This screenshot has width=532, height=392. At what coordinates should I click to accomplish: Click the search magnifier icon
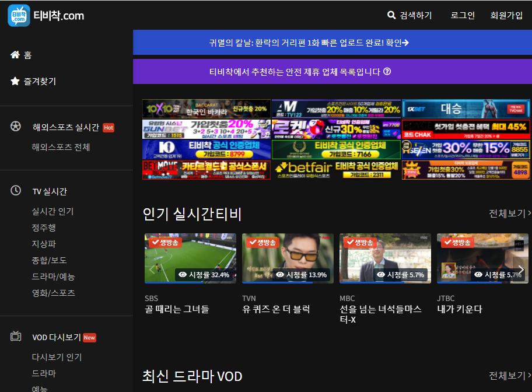click(x=391, y=15)
